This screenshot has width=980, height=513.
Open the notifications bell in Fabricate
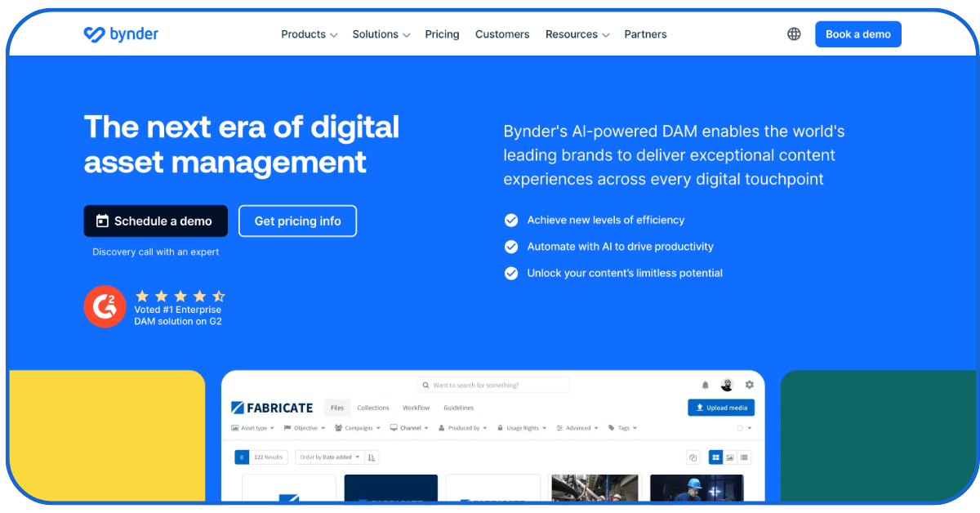pos(705,385)
